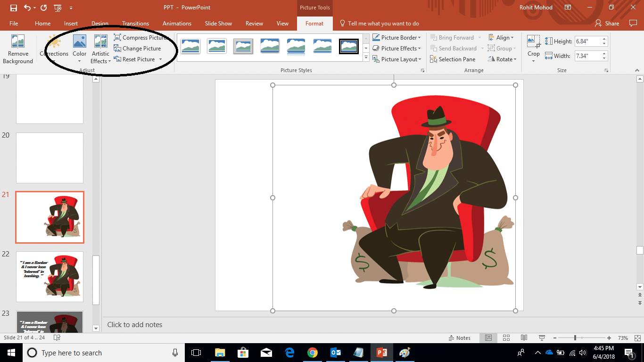This screenshot has width=644, height=362.
Task: Toggle Normal view in status bar
Action: (488, 338)
